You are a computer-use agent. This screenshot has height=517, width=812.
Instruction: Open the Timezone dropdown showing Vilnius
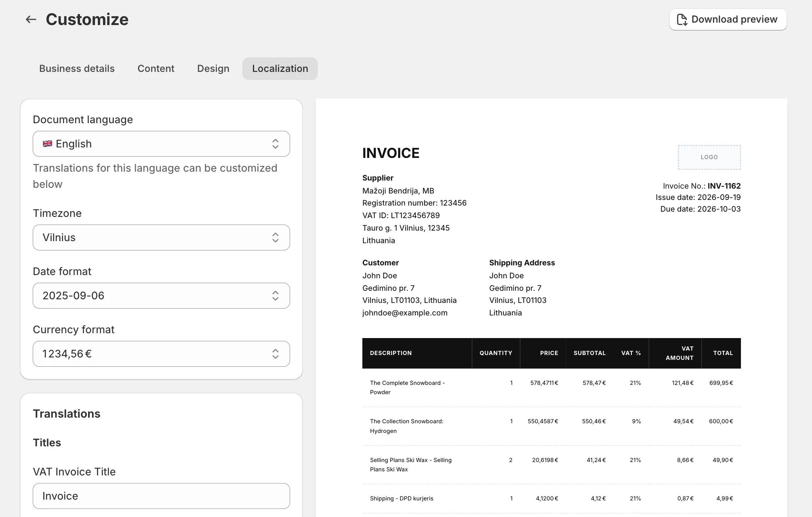coord(161,237)
